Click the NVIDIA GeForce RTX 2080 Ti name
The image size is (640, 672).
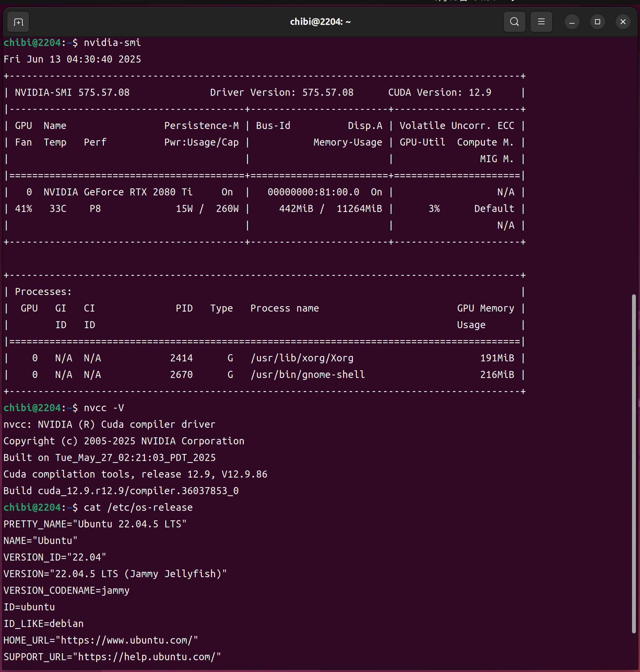pyautogui.click(x=118, y=192)
